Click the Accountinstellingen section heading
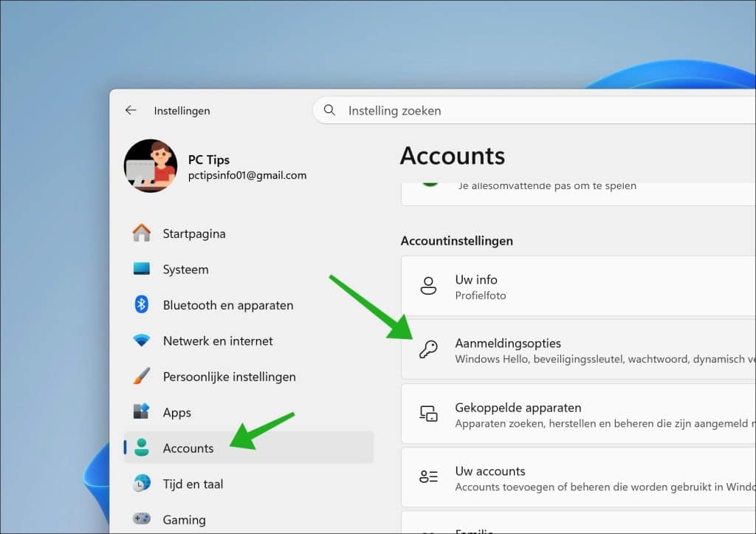Screen dimensions: 756x534 [456, 241]
